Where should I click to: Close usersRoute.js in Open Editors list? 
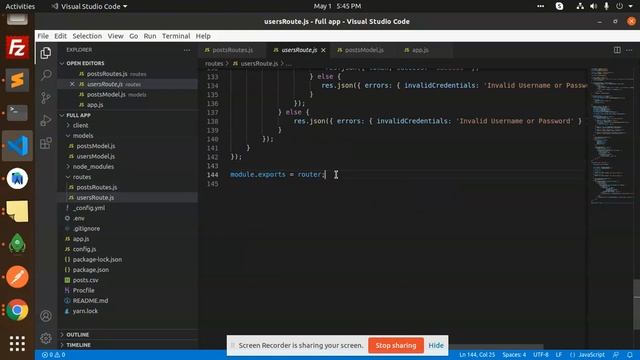tap(72, 84)
